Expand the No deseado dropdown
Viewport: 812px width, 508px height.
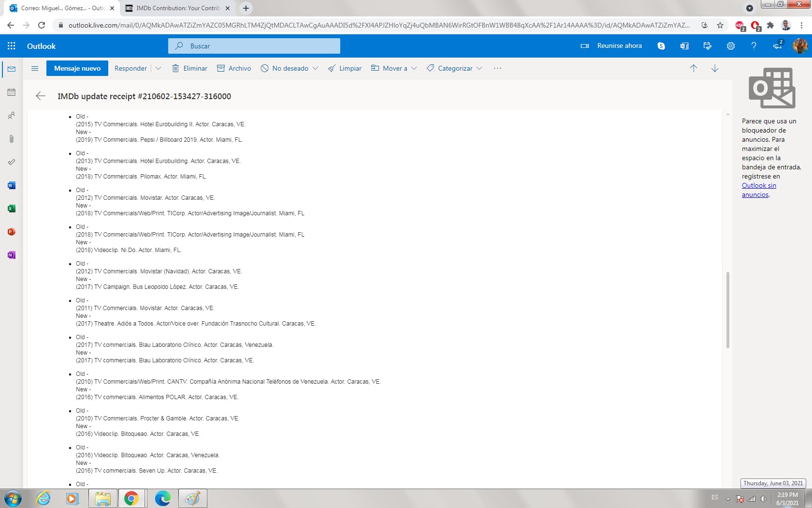tap(315, 68)
